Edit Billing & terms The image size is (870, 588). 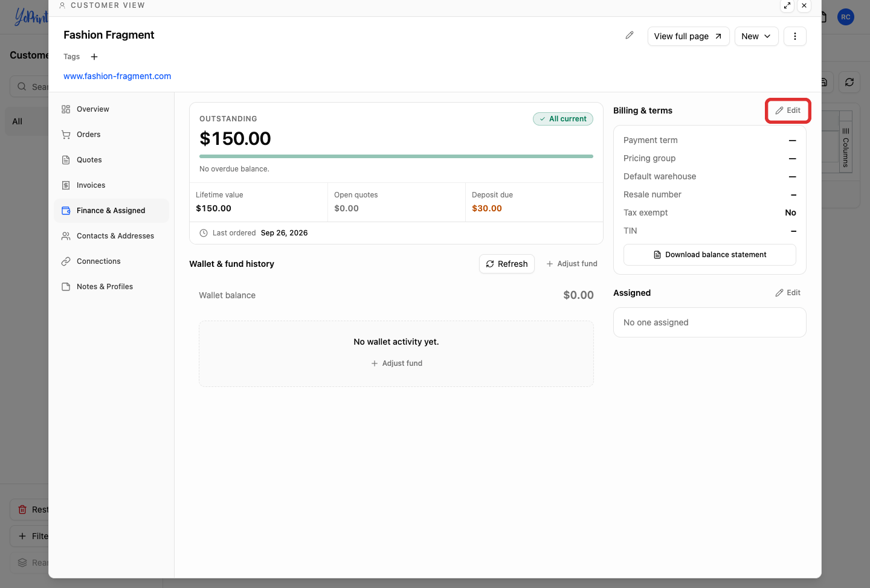click(788, 110)
